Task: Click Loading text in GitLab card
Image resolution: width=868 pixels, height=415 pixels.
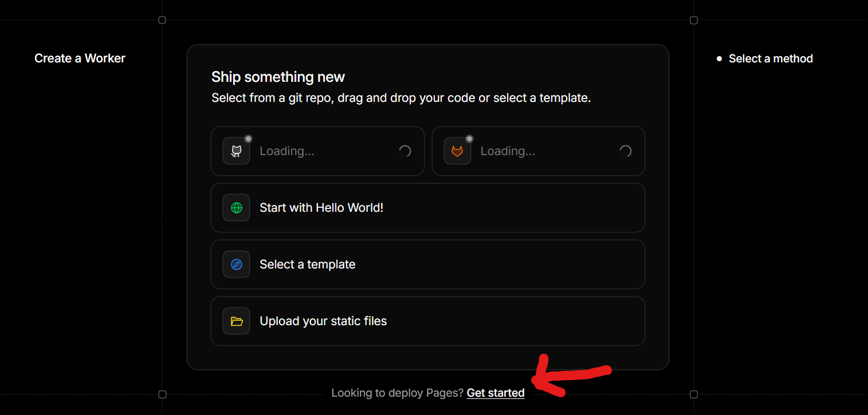Action: click(508, 151)
